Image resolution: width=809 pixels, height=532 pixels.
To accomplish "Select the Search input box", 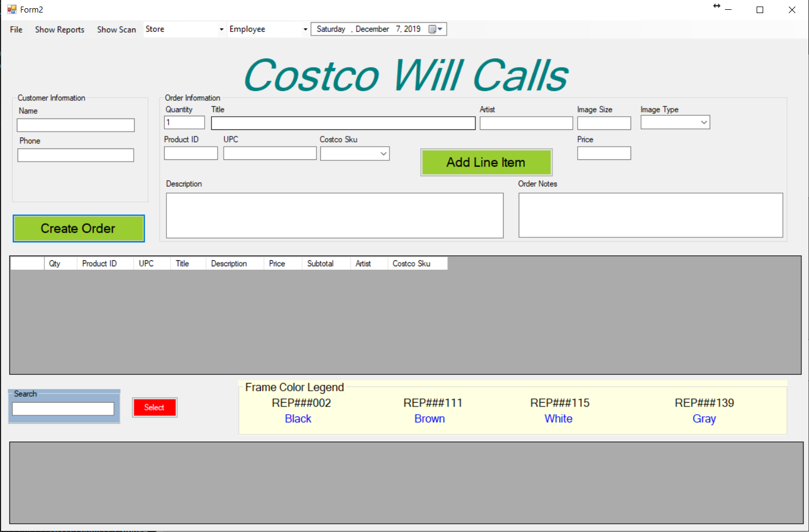I will [x=63, y=409].
